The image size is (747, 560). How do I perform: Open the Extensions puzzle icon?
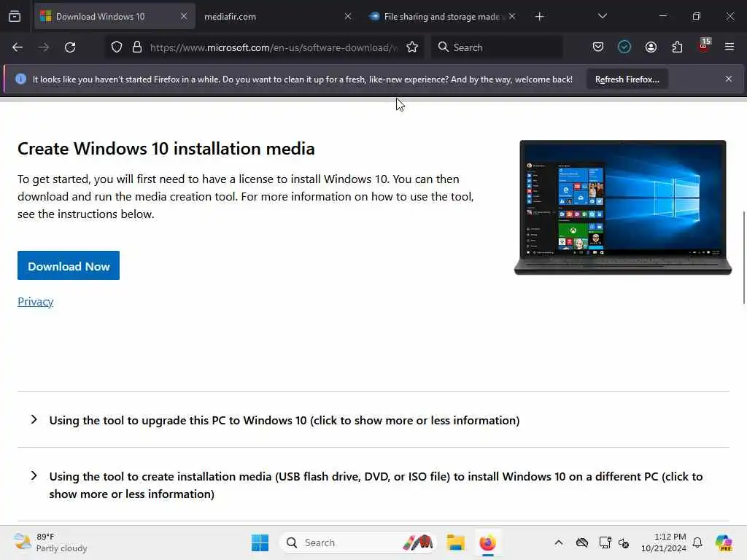click(x=677, y=47)
